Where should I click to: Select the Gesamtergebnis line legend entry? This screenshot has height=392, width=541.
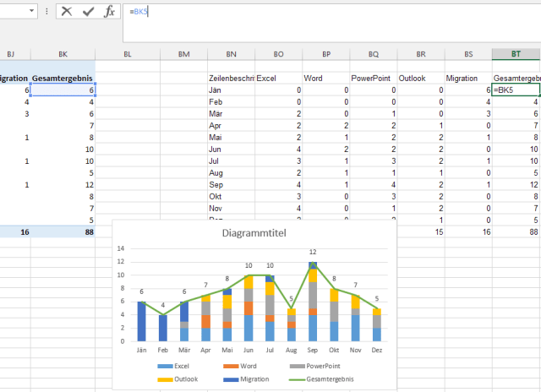coord(321,379)
